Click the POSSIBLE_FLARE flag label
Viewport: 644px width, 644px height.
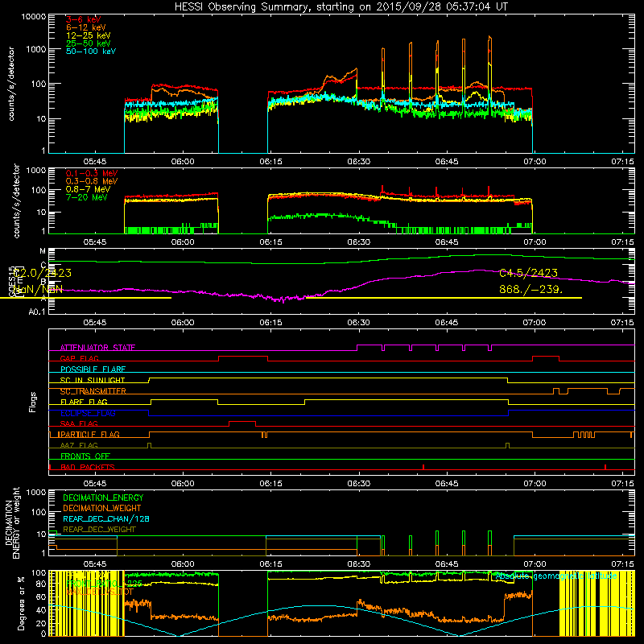[93, 369]
